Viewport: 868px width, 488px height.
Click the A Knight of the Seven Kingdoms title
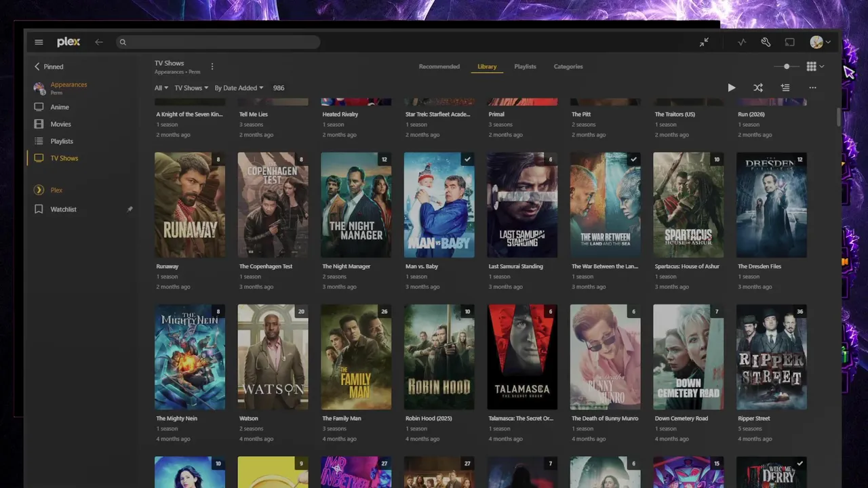coord(189,115)
